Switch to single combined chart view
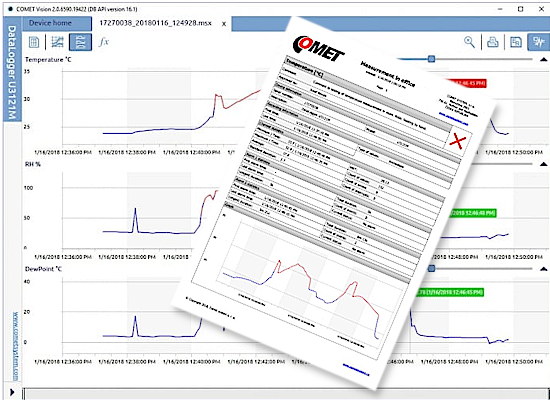Viewport: 550px width, 400px height. click(57, 42)
